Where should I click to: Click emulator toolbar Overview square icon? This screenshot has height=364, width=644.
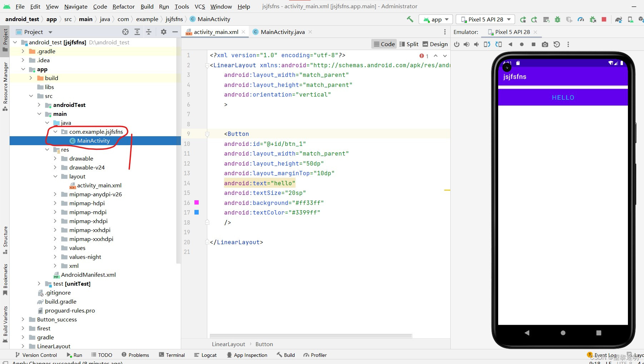pyautogui.click(x=533, y=44)
